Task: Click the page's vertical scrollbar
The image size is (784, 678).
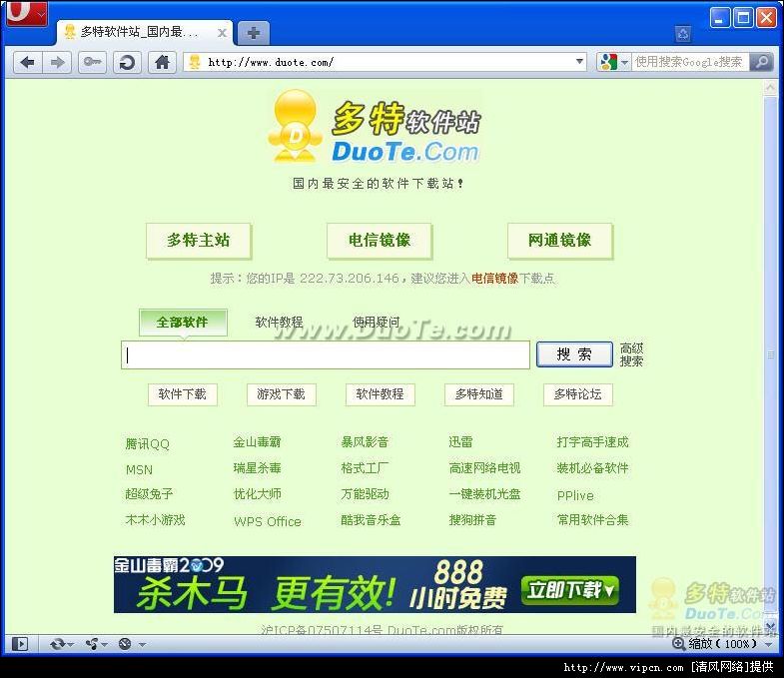Action: pos(770,355)
